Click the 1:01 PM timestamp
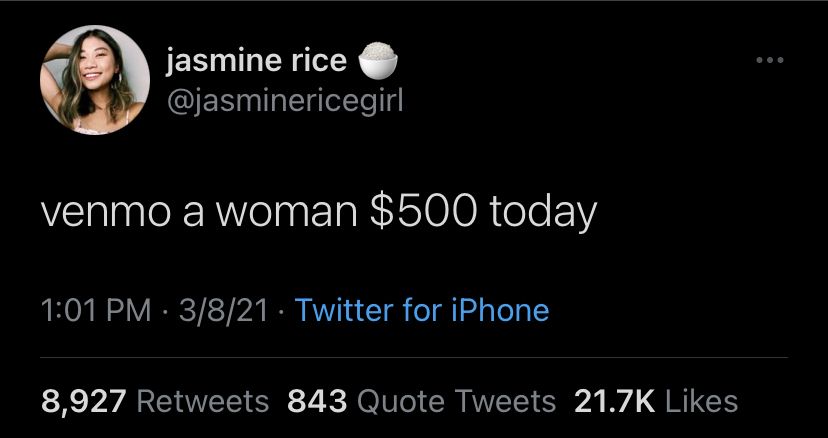Image resolution: width=828 pixels, height=438 pixels. (x=96, y=310)
